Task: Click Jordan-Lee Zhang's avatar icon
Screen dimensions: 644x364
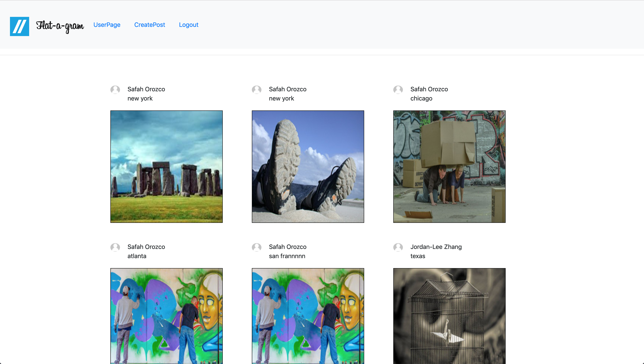Action: tap(398, 247)
